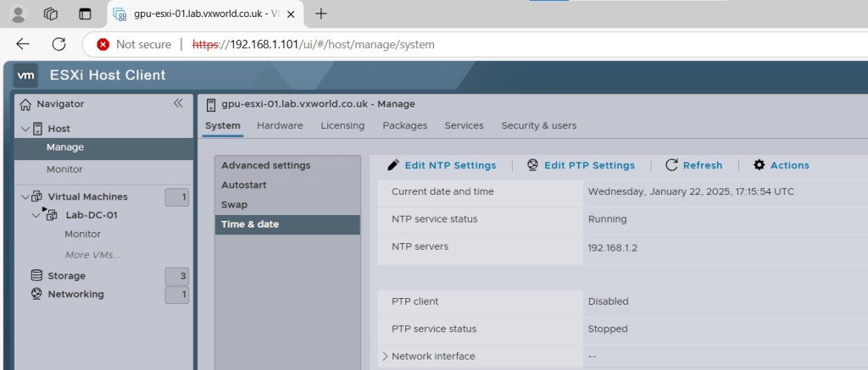868x370 pixels.
Task: Open the Security & users tab
Action: pos(538,125)
